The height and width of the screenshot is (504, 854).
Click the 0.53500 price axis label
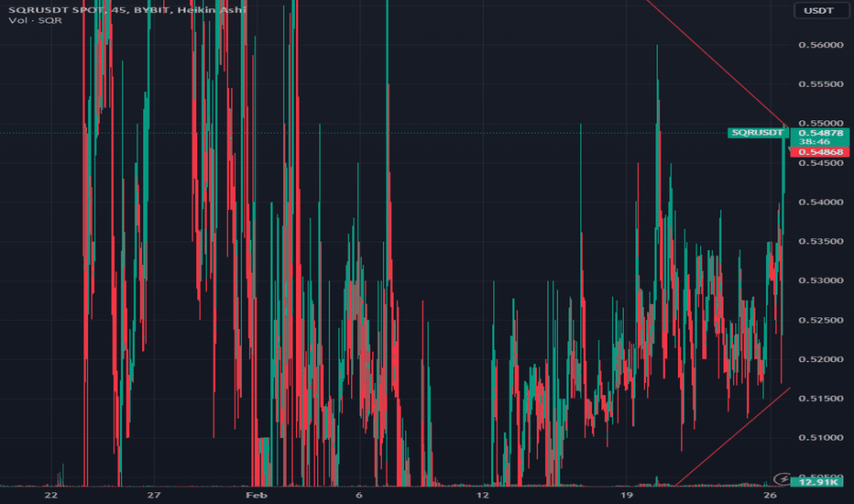(x=821, y=241)
